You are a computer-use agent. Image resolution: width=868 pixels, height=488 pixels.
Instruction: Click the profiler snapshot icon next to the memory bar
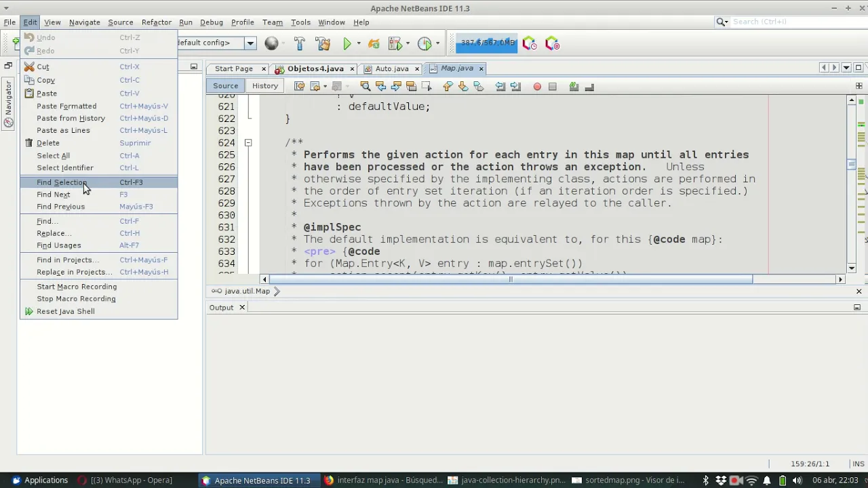click(x=530, y=43)
